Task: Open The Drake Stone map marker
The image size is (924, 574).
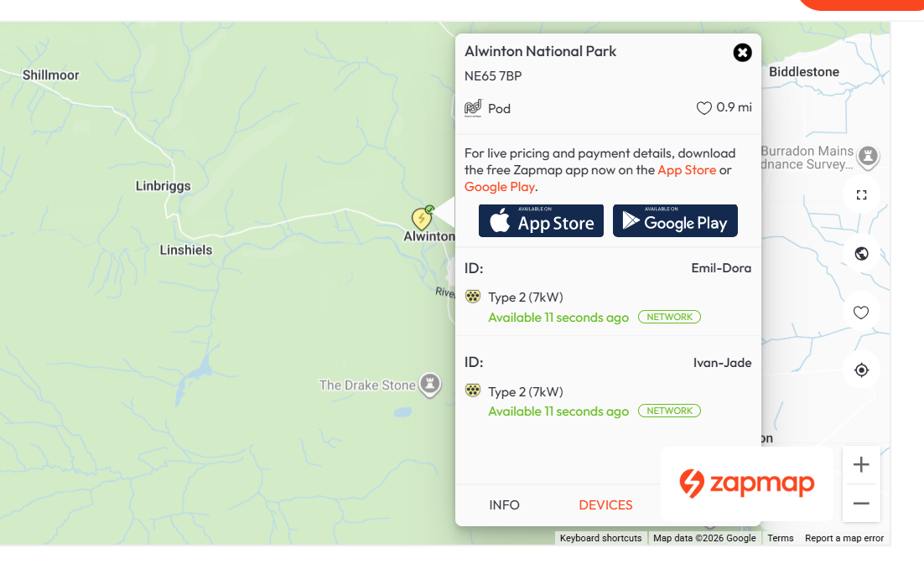Action: coord(429,385)
